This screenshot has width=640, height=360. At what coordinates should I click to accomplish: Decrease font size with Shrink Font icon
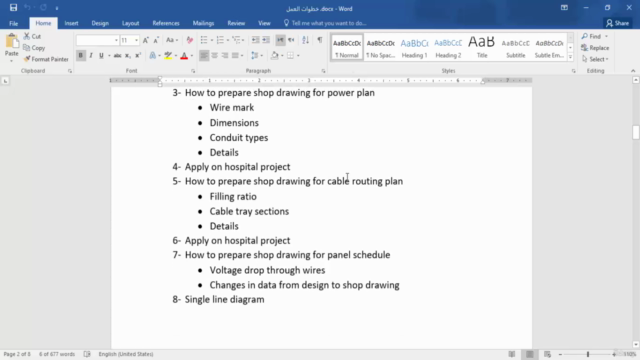(x=156, y=40)
